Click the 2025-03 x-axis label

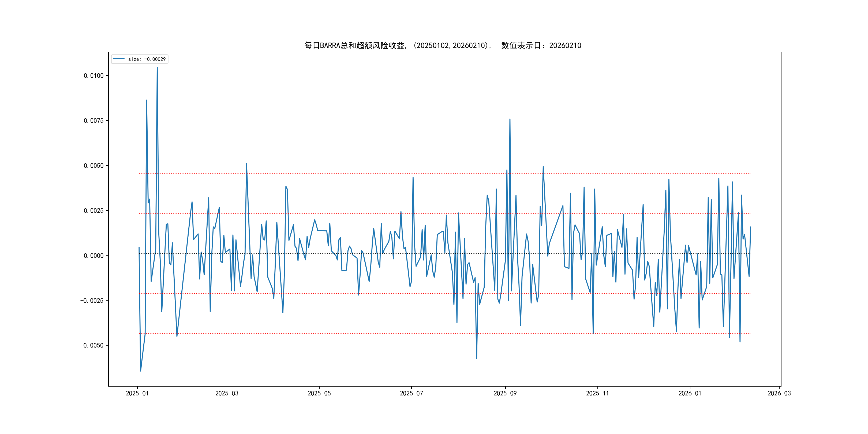pos(227,393)
